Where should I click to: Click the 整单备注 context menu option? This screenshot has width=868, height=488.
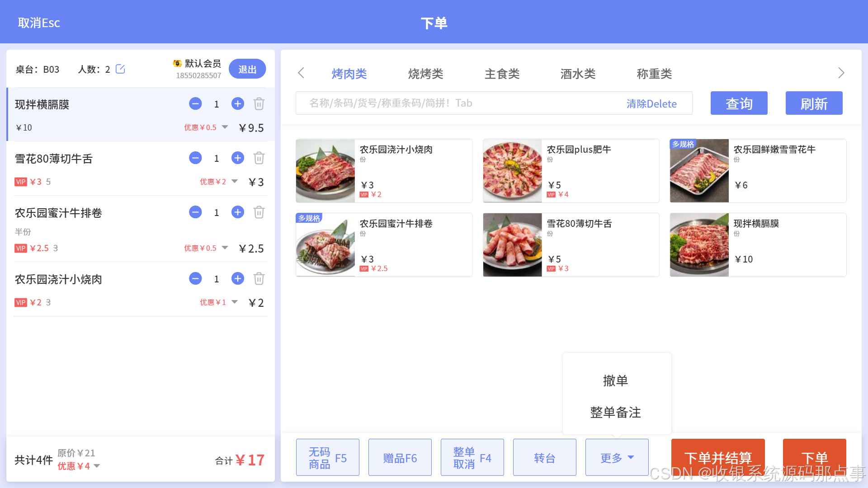pos(615,412)
